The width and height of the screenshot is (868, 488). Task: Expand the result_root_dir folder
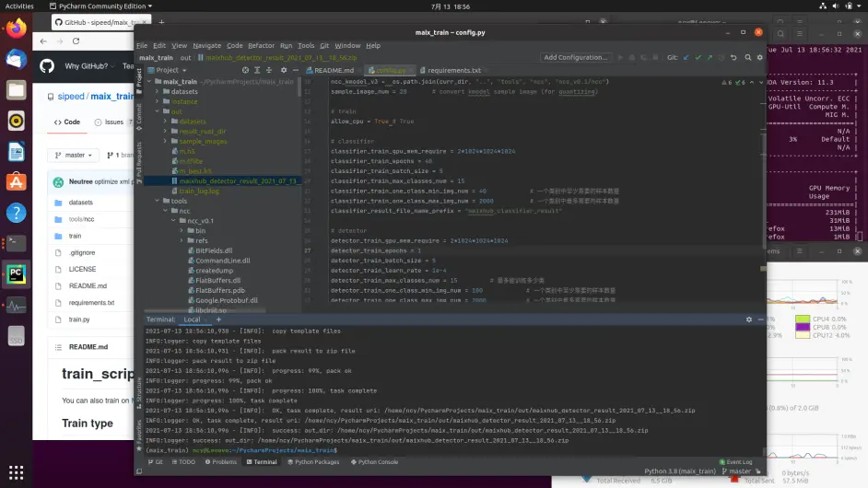point(166,131)
